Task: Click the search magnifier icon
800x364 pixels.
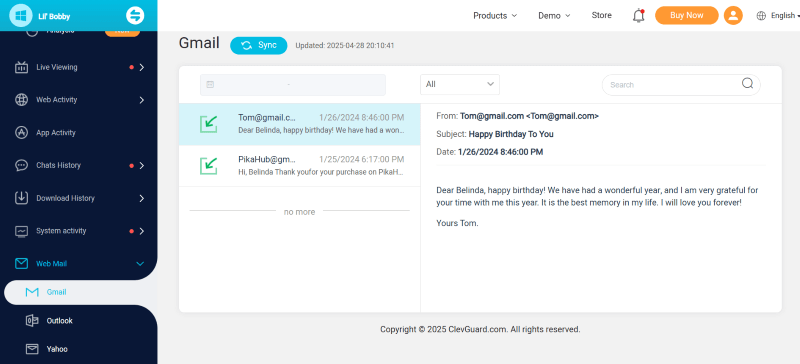Action: pyautogui.click(x=747, y=84)
